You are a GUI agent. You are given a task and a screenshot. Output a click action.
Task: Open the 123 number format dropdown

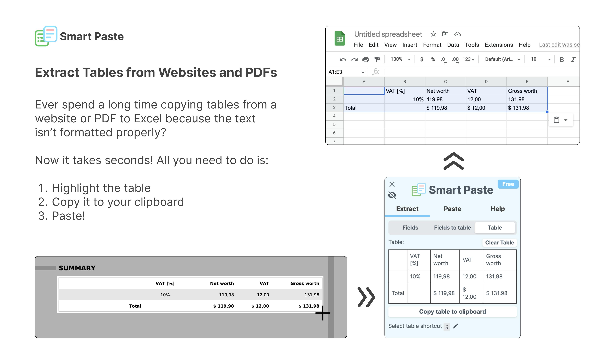tap(469, 59)
